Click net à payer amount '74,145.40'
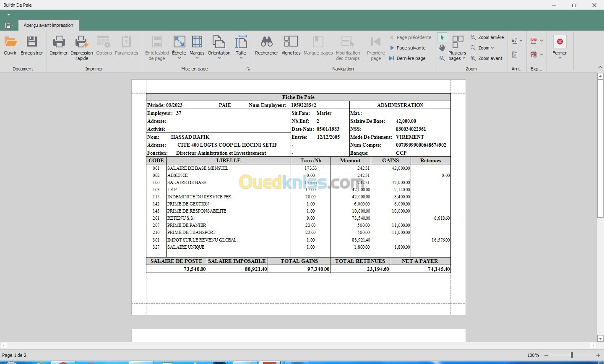Viewport: 604px width, 364px height. [439, 269]
